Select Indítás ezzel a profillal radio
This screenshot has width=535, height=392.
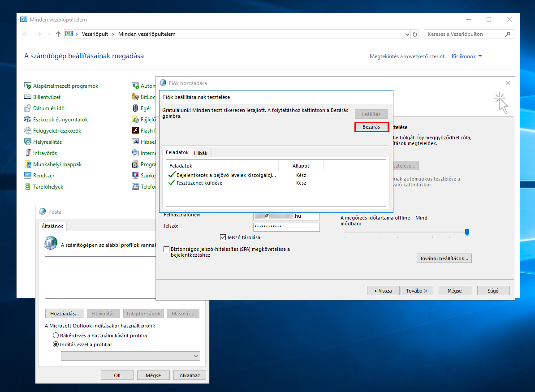pos(56,345)
